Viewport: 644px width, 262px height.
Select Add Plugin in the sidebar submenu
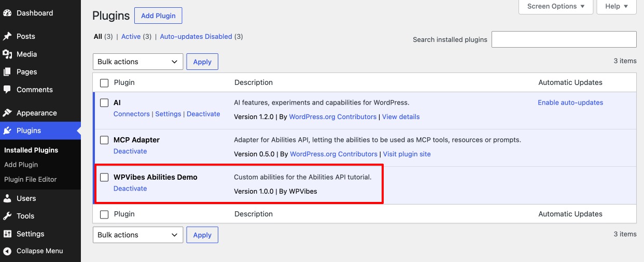[x=21, y=165]
